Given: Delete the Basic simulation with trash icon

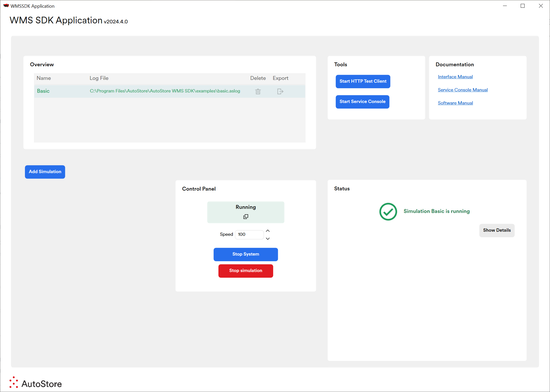Looking at the screenshot, I should (258, 91).
